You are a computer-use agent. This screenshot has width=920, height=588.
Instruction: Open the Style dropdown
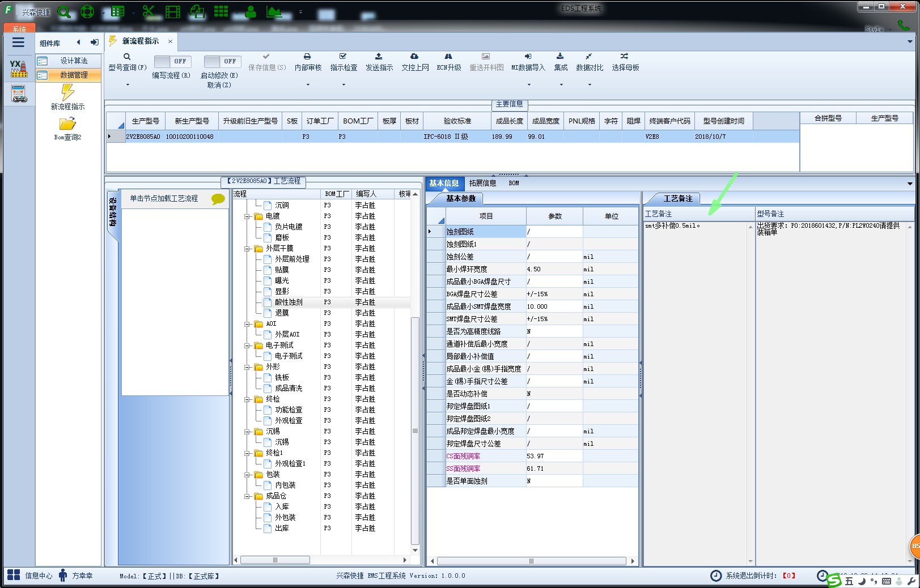tap(877, 29)
